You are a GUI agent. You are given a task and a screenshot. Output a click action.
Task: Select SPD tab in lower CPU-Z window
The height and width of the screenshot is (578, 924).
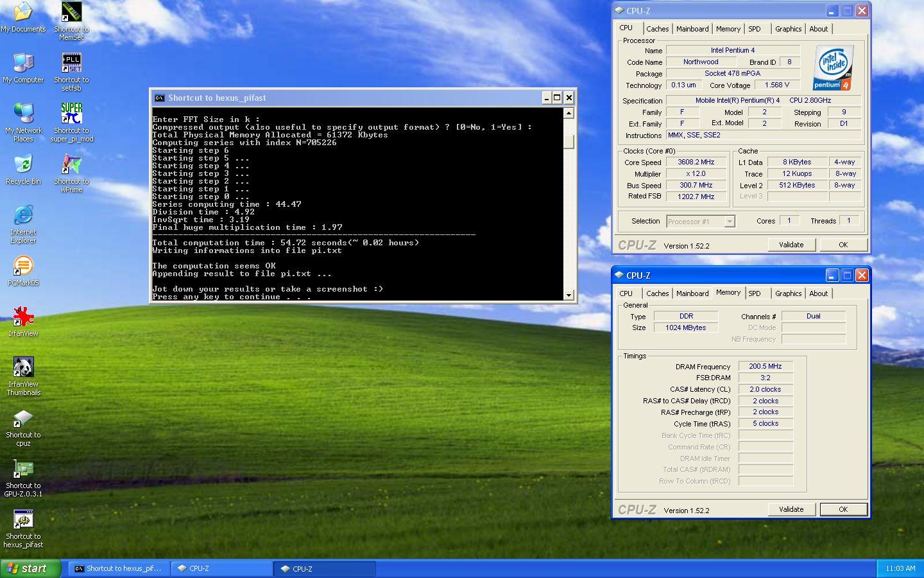tap(755, 293)
